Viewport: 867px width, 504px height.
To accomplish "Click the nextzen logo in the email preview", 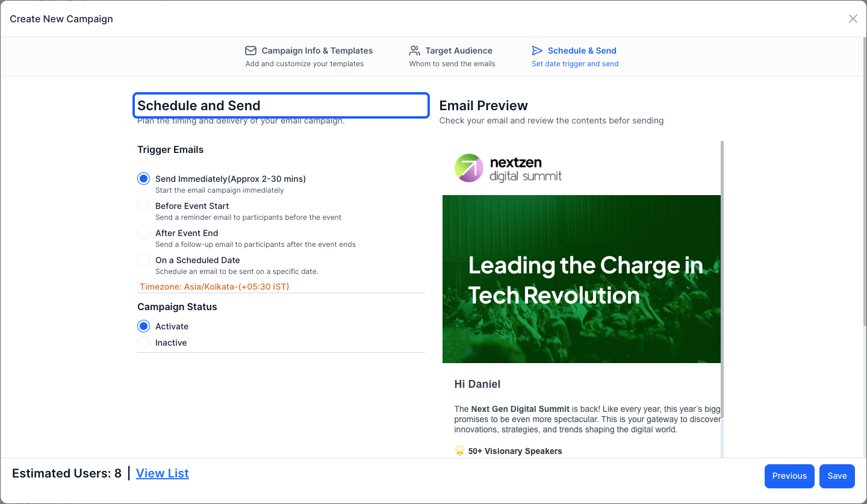I will (508, 168).
